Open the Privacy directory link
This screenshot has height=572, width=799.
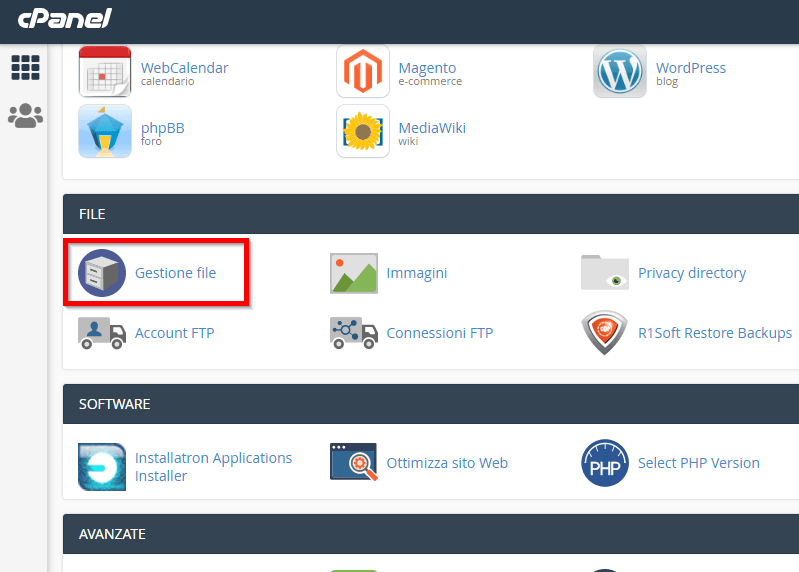[692, 273]
